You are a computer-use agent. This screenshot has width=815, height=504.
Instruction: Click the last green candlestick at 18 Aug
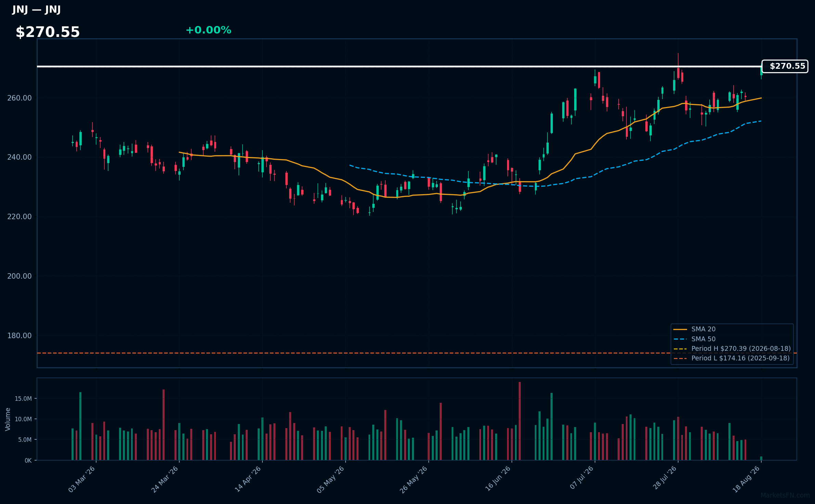pyautogui.click(x=761, y=71)
